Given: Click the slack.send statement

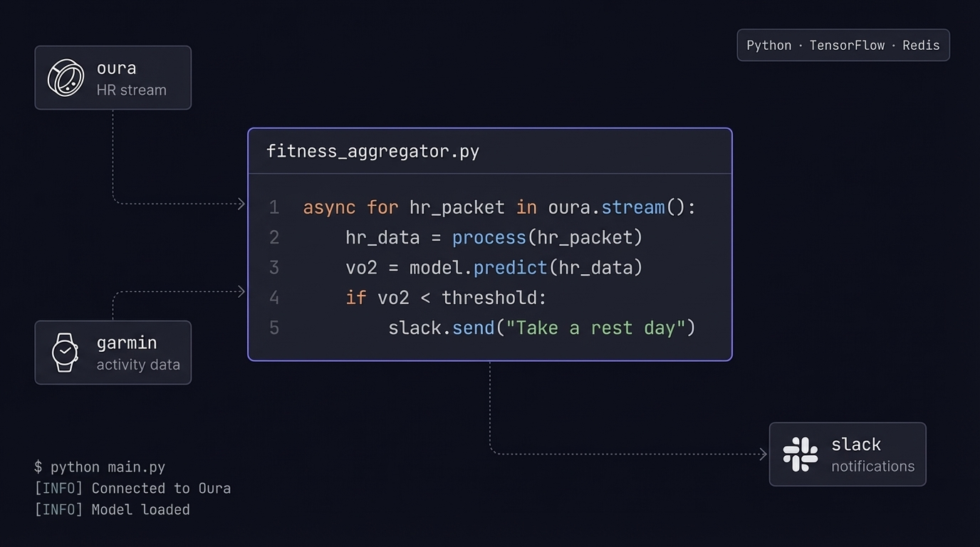Looking at the screenshot, I should pos(441,328).
